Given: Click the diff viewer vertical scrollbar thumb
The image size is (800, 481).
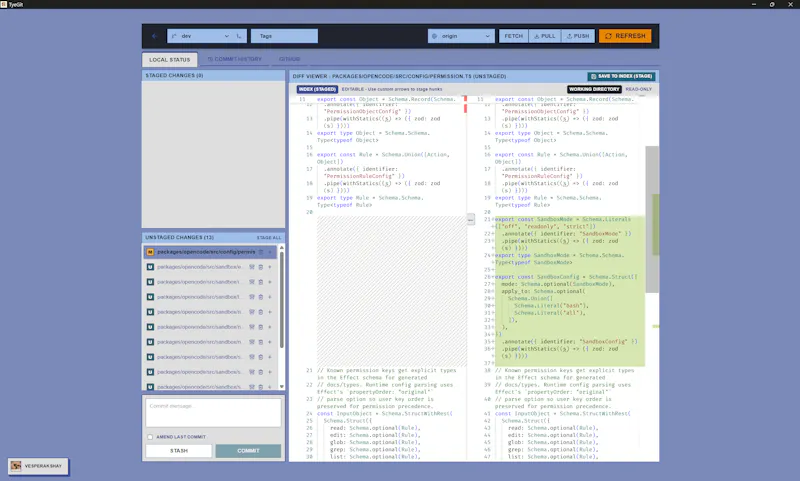Looking at the screenshot, I should coord(652,219).
